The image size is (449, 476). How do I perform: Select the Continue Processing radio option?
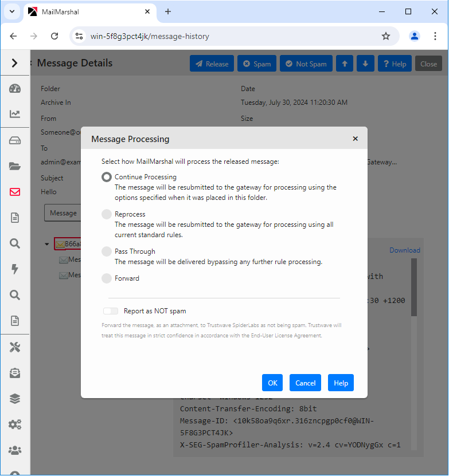point(107,177)
